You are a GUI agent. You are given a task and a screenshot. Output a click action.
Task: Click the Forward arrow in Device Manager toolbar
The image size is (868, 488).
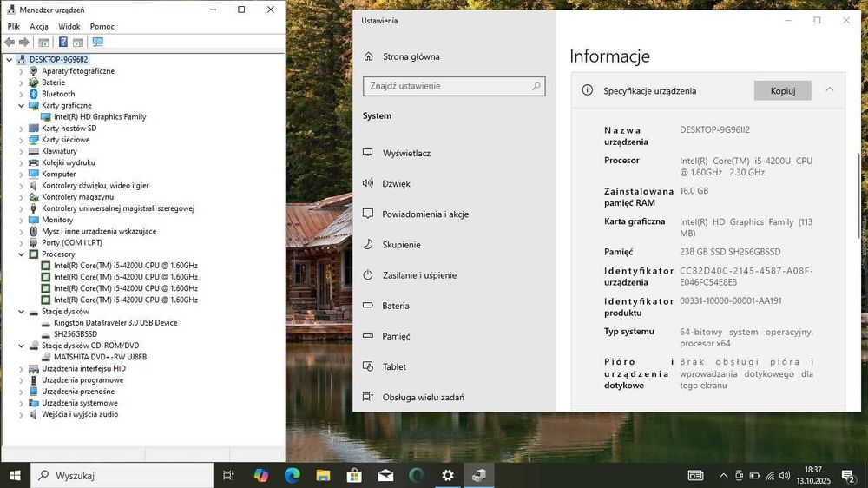23,42
